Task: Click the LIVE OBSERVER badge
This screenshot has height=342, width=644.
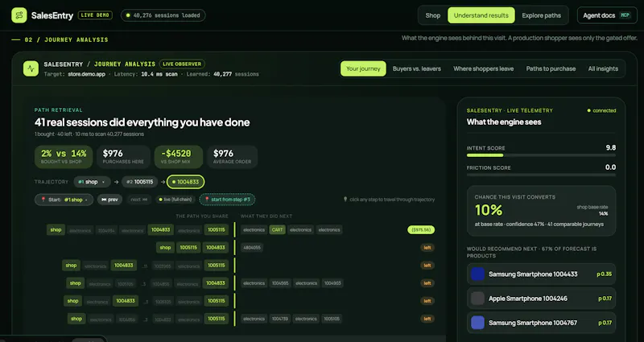Action: tap(182, 64)
